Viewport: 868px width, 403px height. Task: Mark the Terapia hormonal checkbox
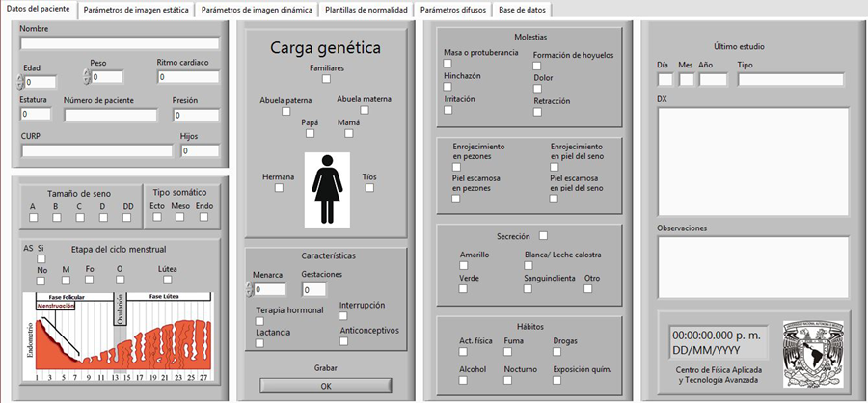coord(259,320)
